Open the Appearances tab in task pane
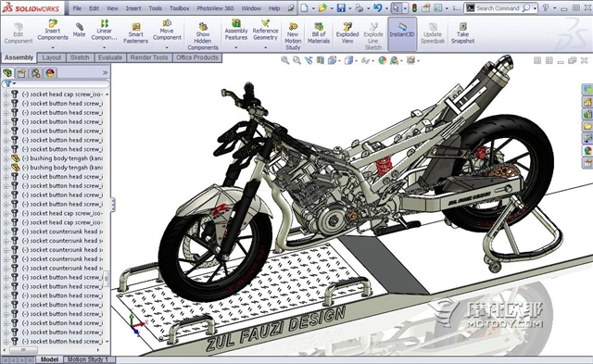 pos(587,151)
